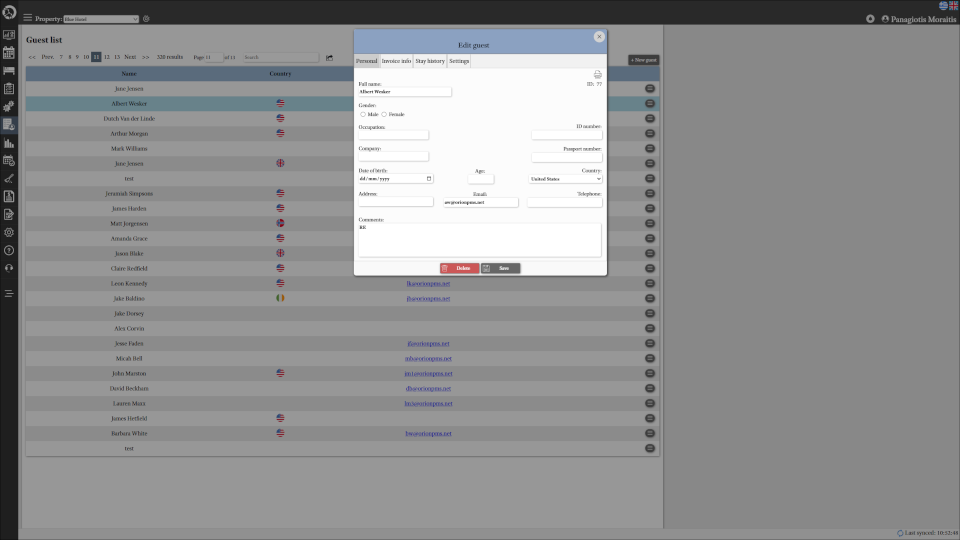
Task: Switch to the Invoice info tab
Action: click(396, 61)
